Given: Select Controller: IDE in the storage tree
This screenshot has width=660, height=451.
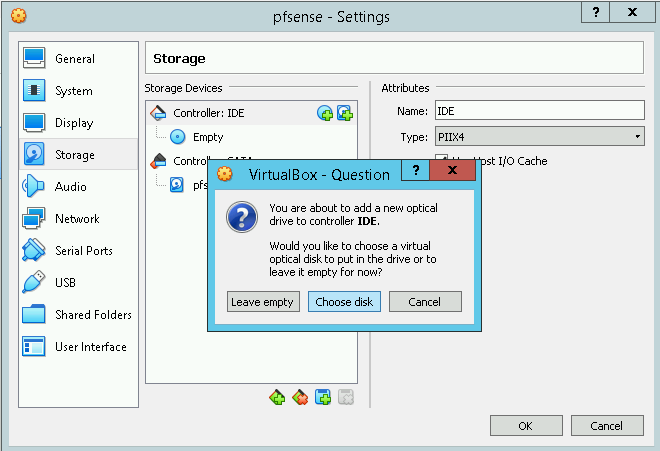Looking at the screenshot, I should [207, 113].
